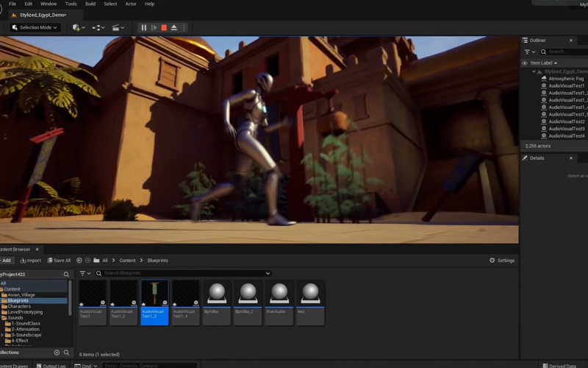Collapse the Stylized_Egypt_Demo tree in Outliner

click(x=534, y=71)
